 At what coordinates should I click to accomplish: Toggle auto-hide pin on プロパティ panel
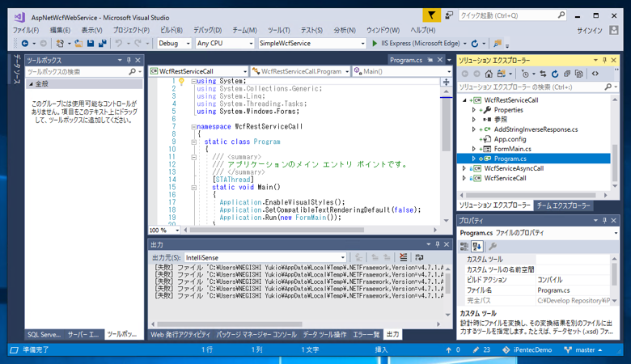604,221
